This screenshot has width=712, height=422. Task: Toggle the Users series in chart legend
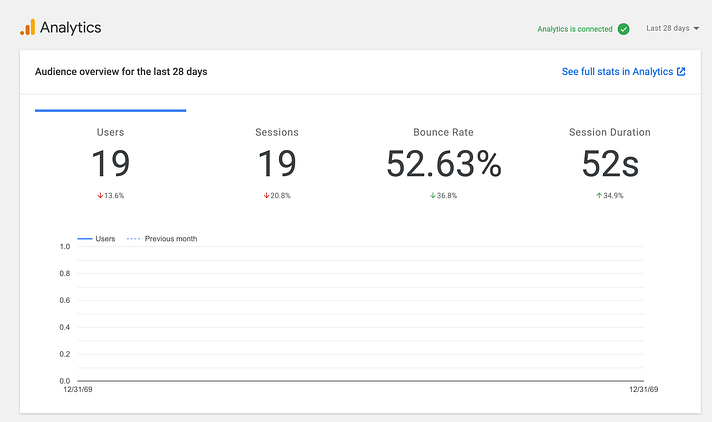[96, 238]
